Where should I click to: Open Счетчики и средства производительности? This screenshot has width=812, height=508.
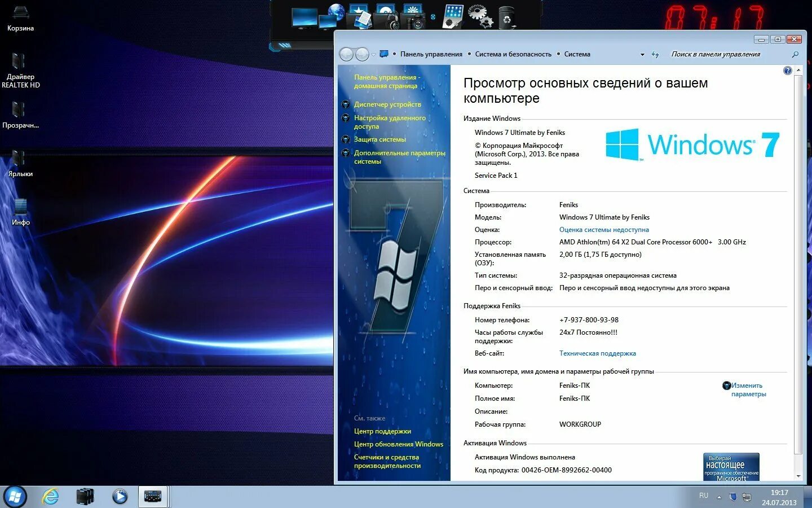coord(387,461)
